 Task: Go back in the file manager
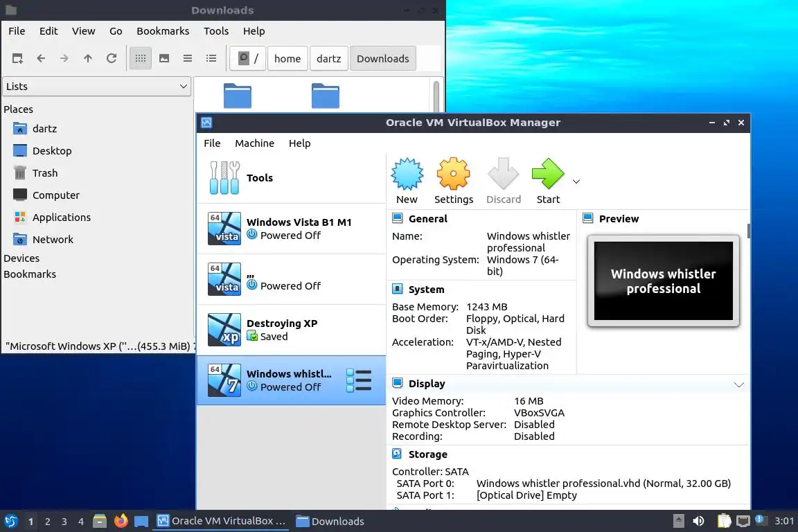coord(41,58)
